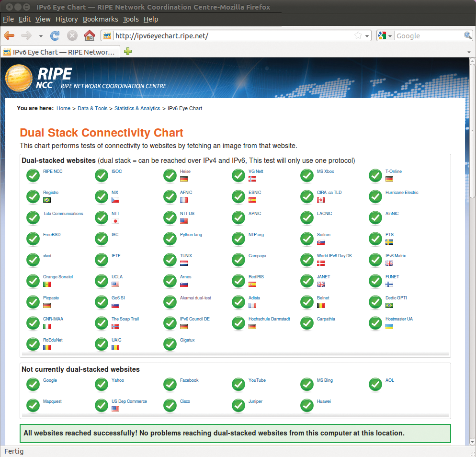Select the IPv6 Eye Chart tab
Viewport: 476px width, 457px height.
(x=60, y=52)
